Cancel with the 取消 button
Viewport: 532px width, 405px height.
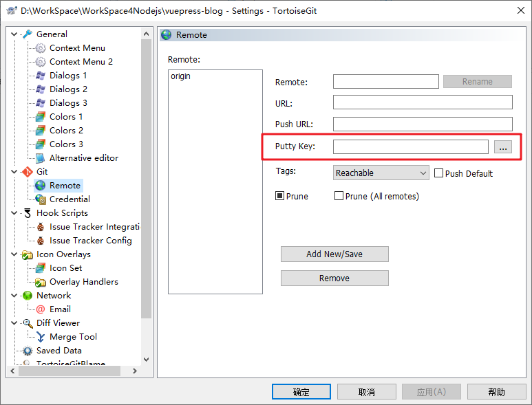pyautogui.click(x=366, y=392)
